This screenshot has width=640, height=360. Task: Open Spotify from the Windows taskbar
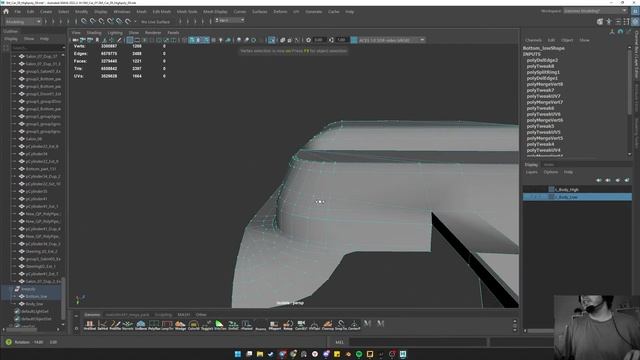359,354
